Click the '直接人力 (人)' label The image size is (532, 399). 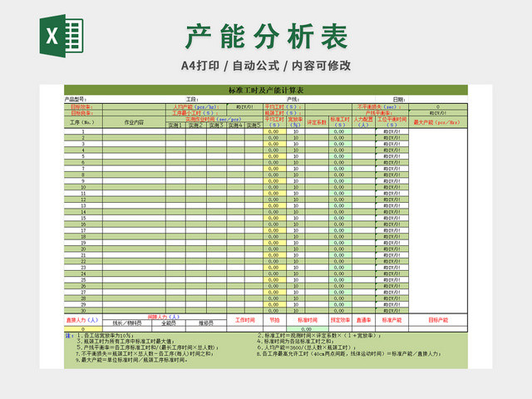[x=82, y=320]
